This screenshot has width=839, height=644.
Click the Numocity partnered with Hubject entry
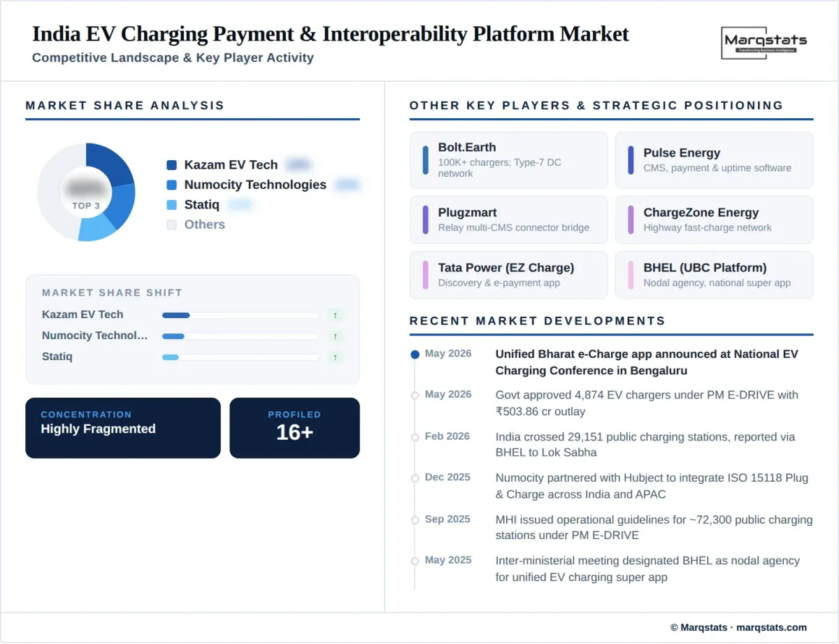pos(652,486)
